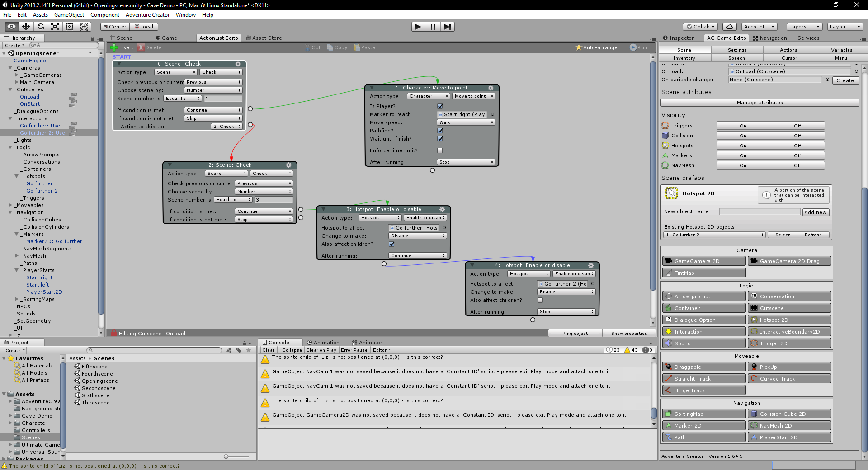The image size is (868, 470).
Task: Add a NavMesh 2D prefab
Action: (x=789, y=426)
